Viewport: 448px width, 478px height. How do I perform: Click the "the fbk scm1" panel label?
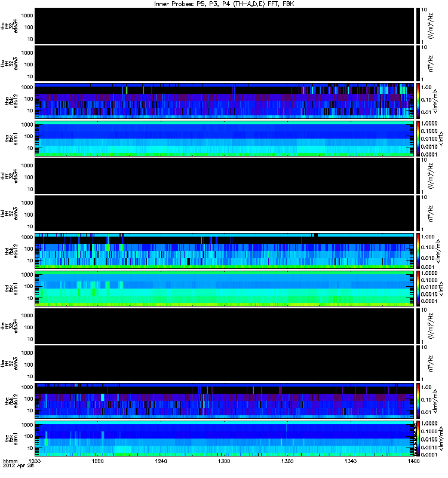pos(11,439)
